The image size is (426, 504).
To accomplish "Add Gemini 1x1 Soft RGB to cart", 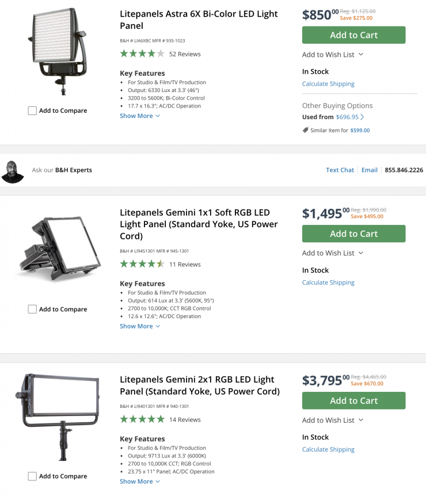I will tap(353, 234).
